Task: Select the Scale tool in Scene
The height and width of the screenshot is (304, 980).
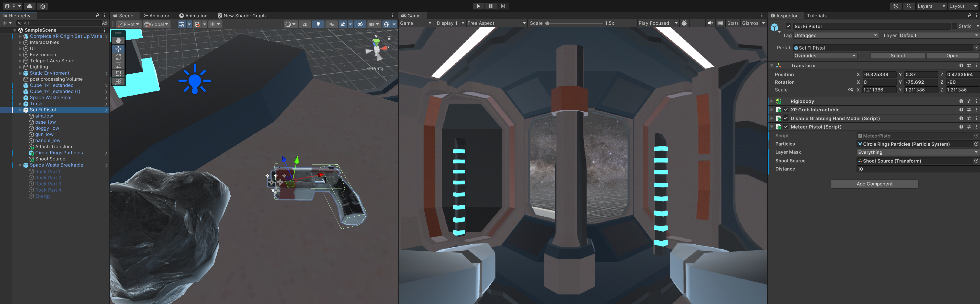Action: [118, 65]
